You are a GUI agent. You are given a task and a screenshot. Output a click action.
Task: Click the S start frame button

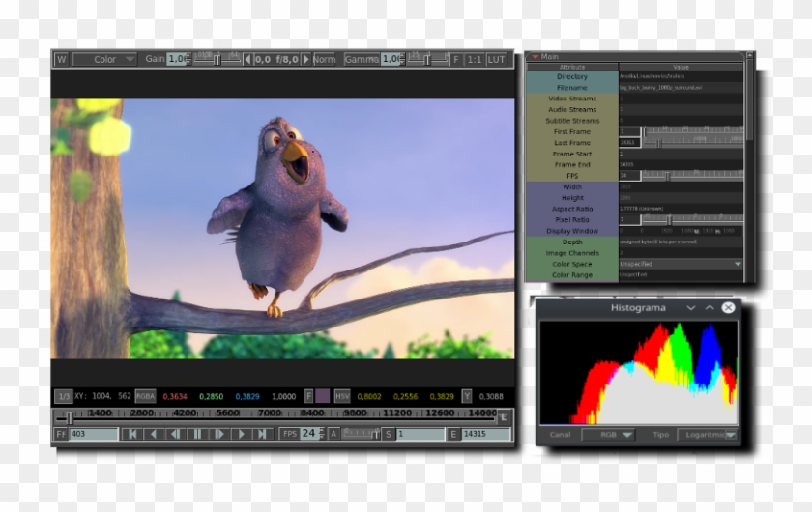pos(389,434)
